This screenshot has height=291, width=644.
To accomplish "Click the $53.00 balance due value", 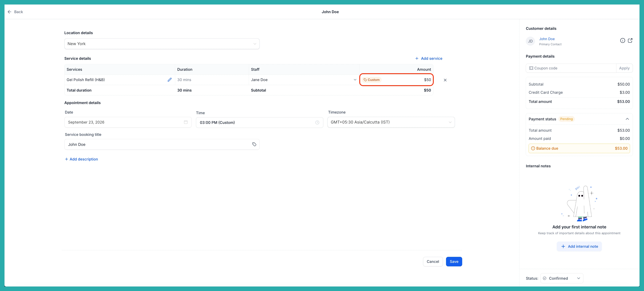I will tap(621, 148).
